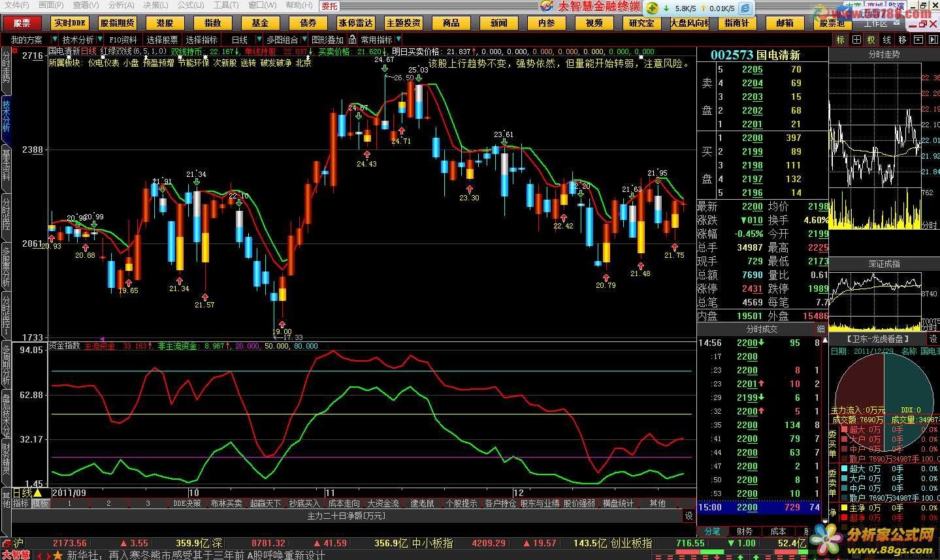Select the 大资金流 indicator tab

[383, 503]
